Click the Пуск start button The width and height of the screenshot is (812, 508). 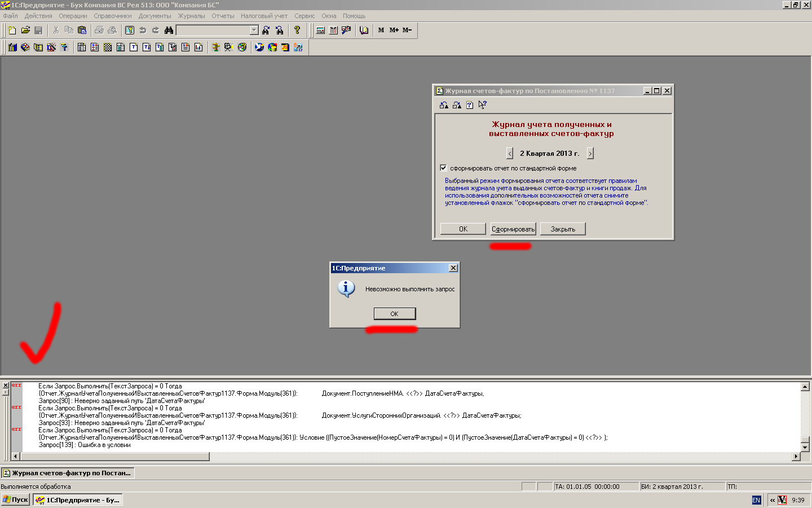click(x=16, y=500)
